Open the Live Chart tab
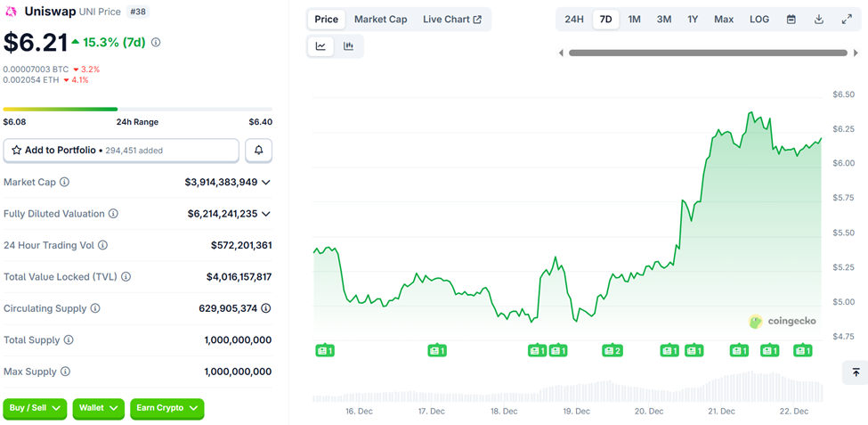The width and height of the screenshot is (868, 425). click(452, 20)
